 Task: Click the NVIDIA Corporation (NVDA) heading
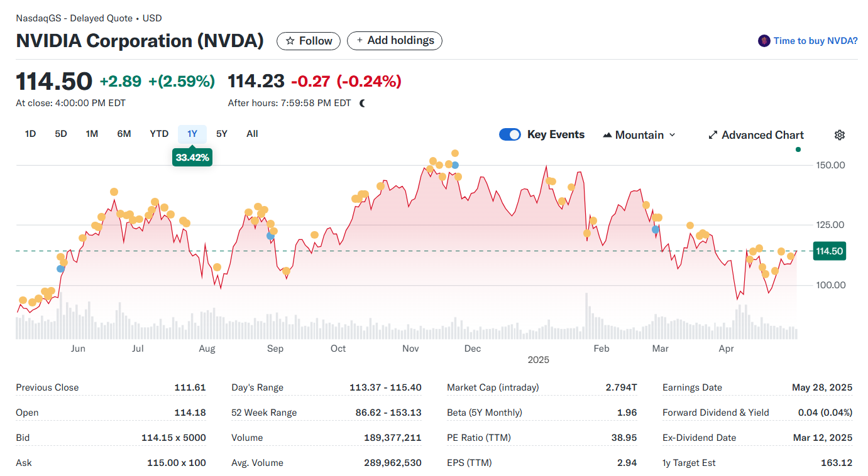(x=140, y=41)
